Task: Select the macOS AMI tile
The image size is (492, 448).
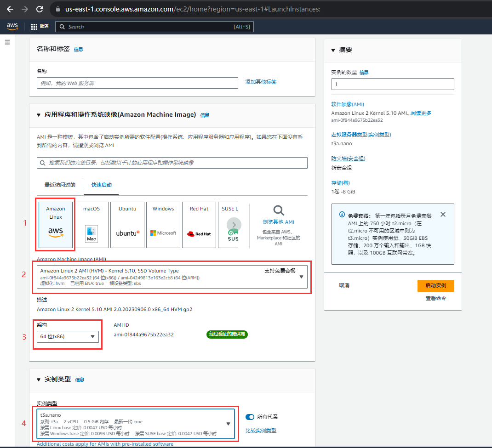Action: [x=92, y=225]
